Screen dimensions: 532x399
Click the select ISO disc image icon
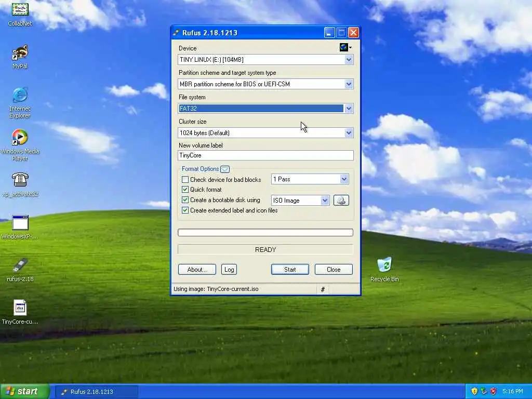(341, 200)
